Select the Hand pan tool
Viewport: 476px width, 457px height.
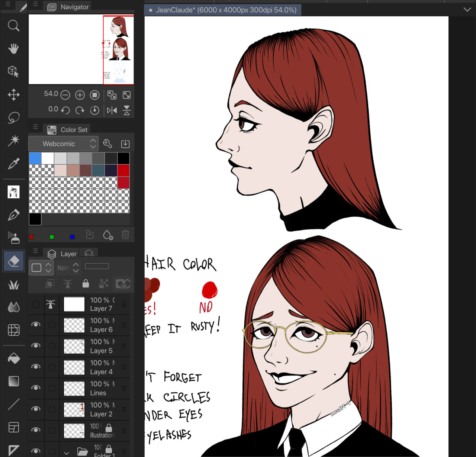pyautogui.click(x=14, y=49)
